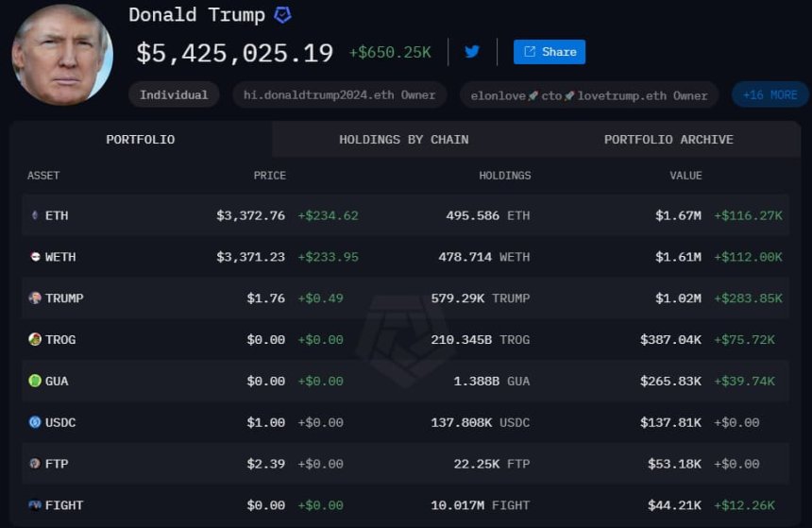Open the Twitter profile icon
This screenshot has width=812, height=528.
click(x=472, y=52)
